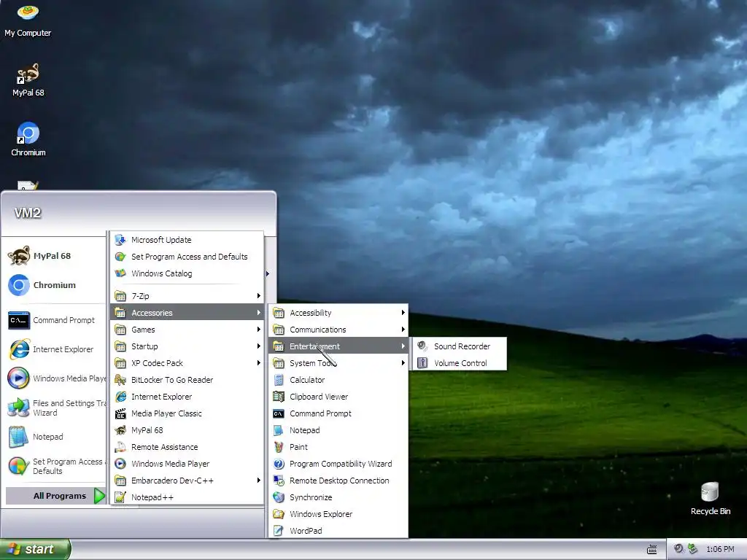Click the Synchronize icon in Accessories
This screenshot has height=560, width=747.
pyautogui.click(x=279, y=497)
